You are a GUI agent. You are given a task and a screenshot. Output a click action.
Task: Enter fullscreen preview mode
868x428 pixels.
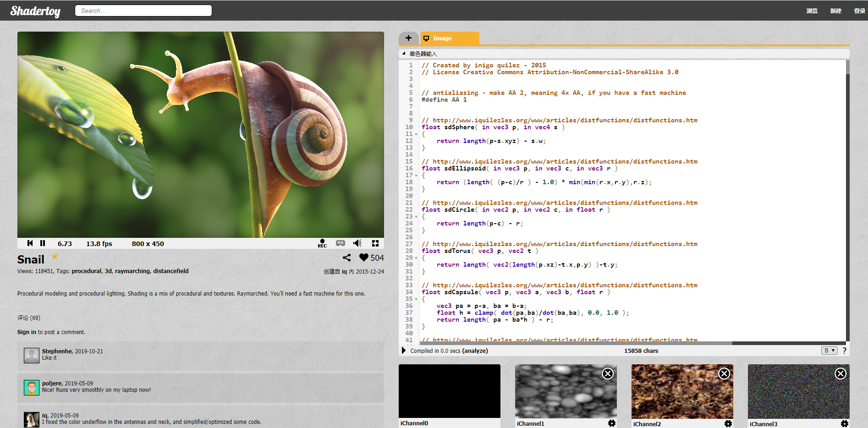[x=375, y=243]
